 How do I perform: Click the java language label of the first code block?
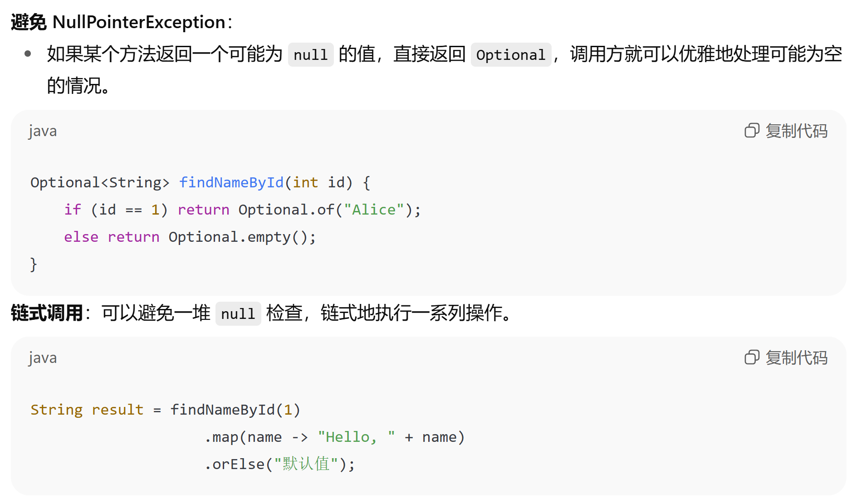(x=43, y=131)
